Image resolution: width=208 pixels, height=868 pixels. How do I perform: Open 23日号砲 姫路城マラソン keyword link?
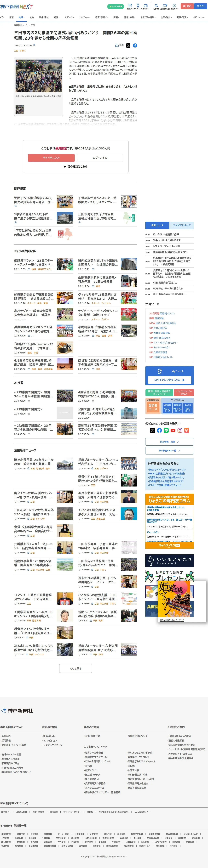(162, 313)
